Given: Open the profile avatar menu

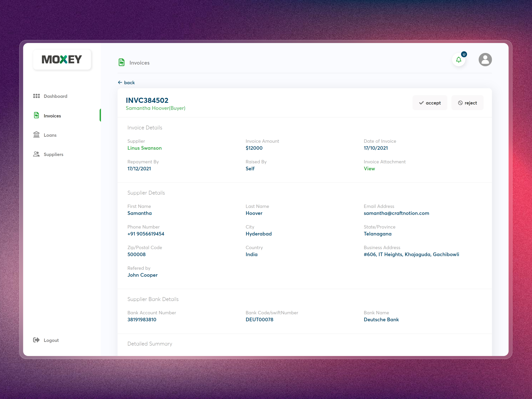Looking at the screenshot, I should pyautogui.click(x=485, y=59).
